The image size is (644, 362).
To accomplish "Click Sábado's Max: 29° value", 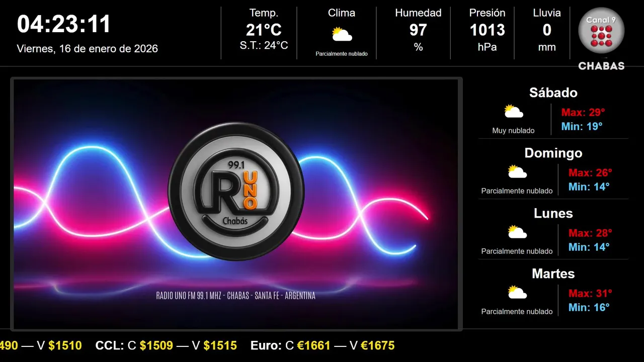I will tap(583, 112).
